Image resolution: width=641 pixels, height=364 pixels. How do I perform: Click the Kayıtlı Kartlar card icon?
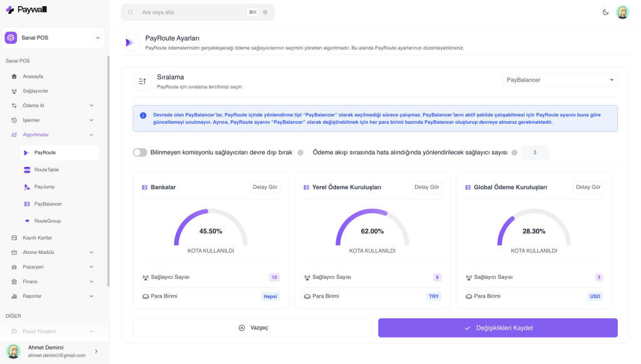[14, 238]
